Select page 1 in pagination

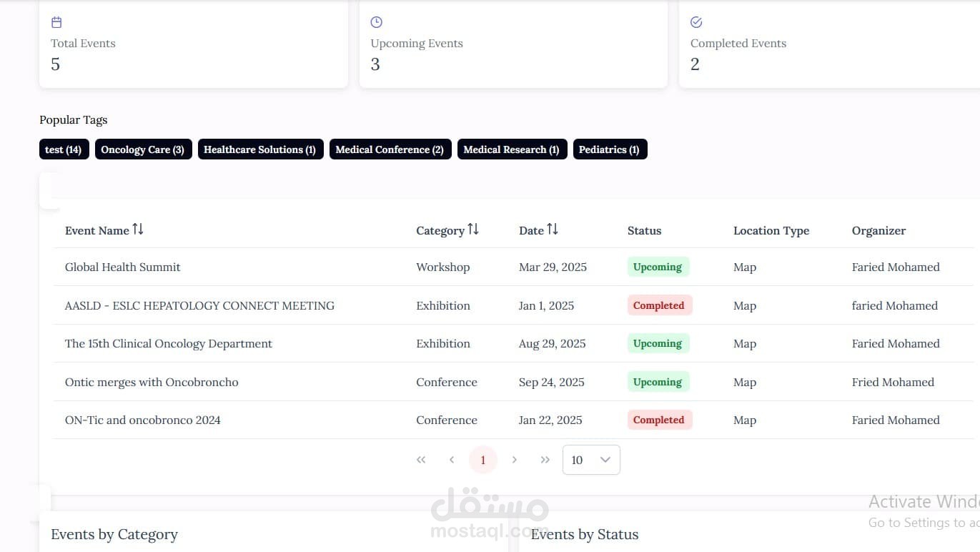[483, 460]
